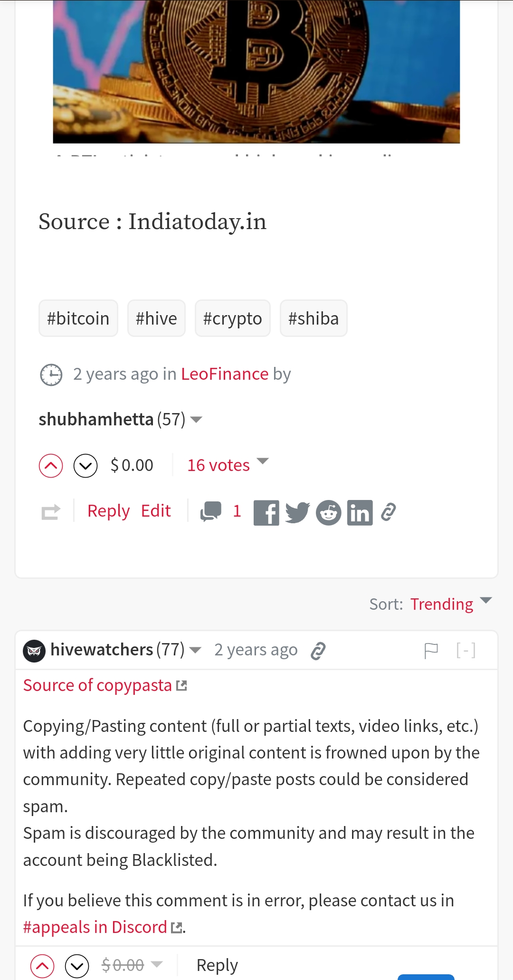Collapse the hivewatchers comment thread
This screenshot has width=513, height=980.
coord(465,650)
